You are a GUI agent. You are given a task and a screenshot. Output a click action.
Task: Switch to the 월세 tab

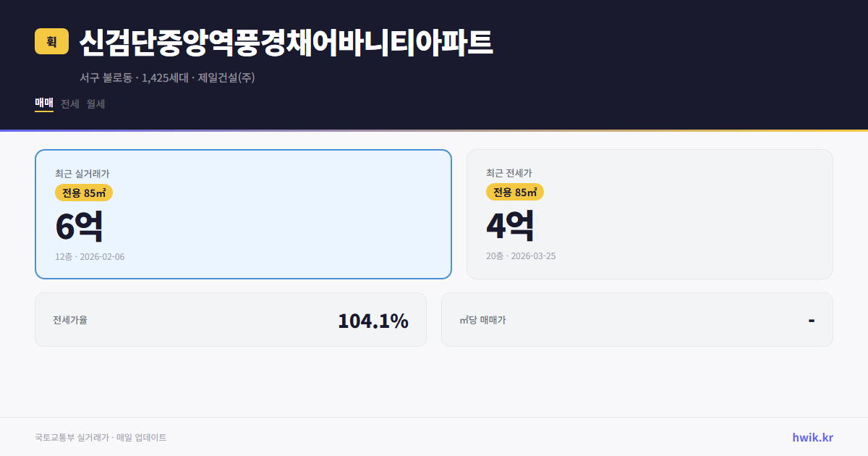click(x=93, y=104)
